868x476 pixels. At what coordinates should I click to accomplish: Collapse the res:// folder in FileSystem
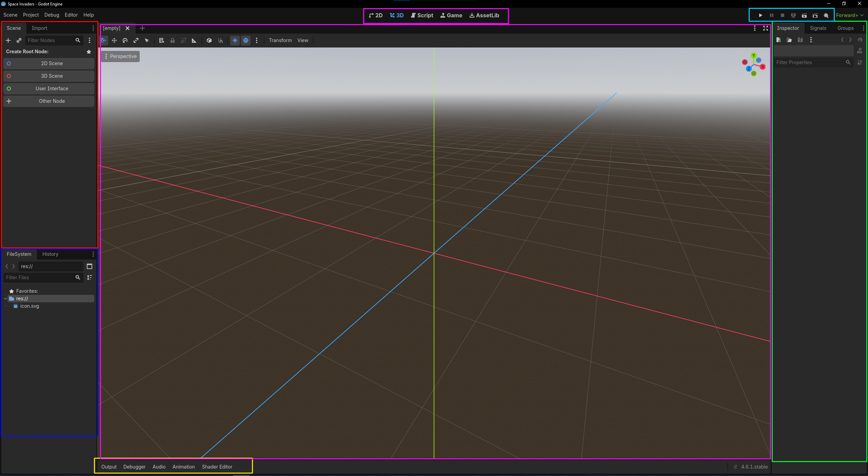[5, 299]
